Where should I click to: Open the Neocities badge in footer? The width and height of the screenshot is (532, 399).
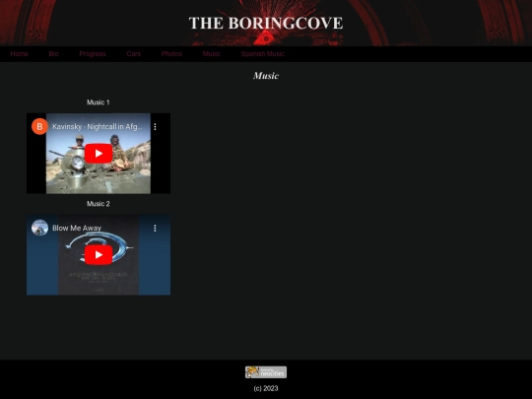pos(266,372)
